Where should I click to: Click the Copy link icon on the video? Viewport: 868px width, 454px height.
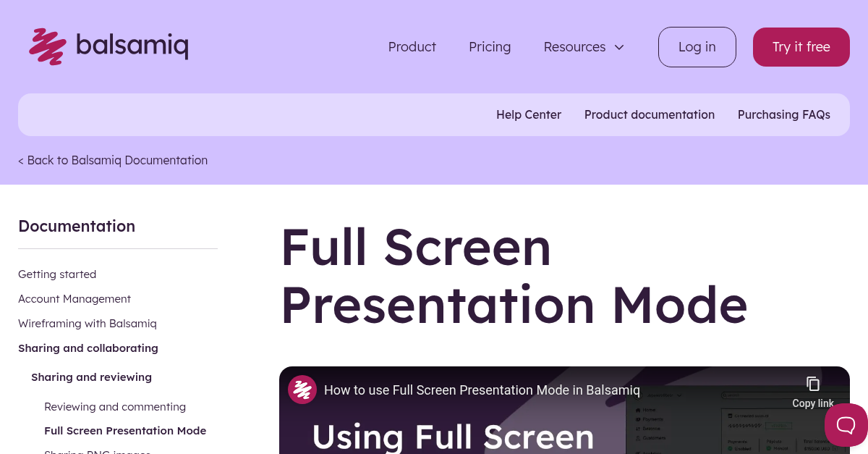click(813, 384)
